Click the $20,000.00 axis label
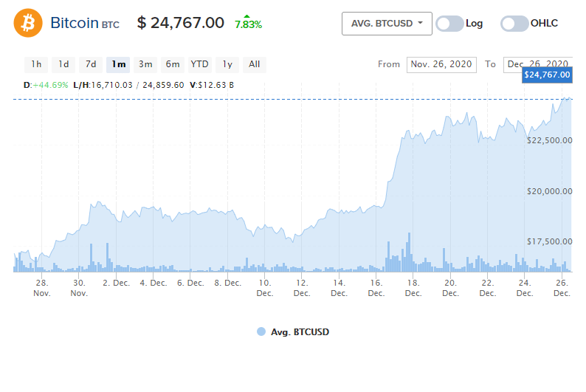 click(549, 191)
